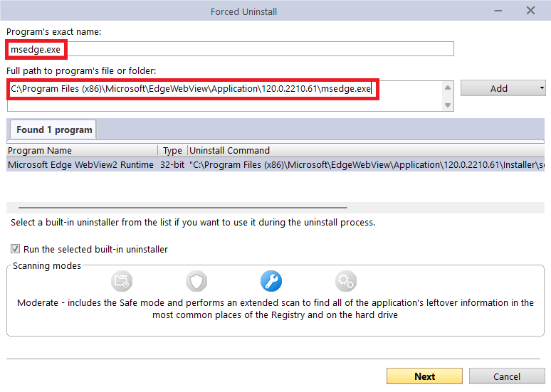Select the Built-in scanning mode icon

pos(122,282)
